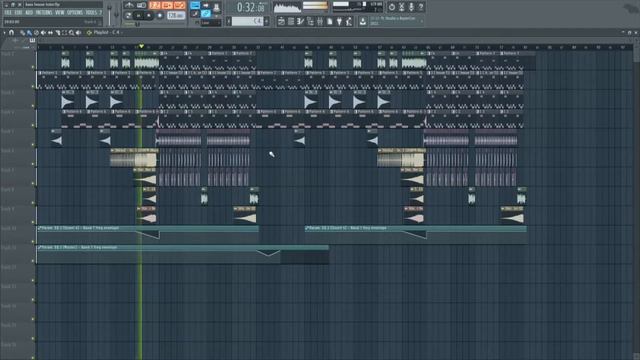Image resolution: width=640 pixels, height=360 pixels.
Task: Select the Delete tool in playlist
Action: point(36,33)
